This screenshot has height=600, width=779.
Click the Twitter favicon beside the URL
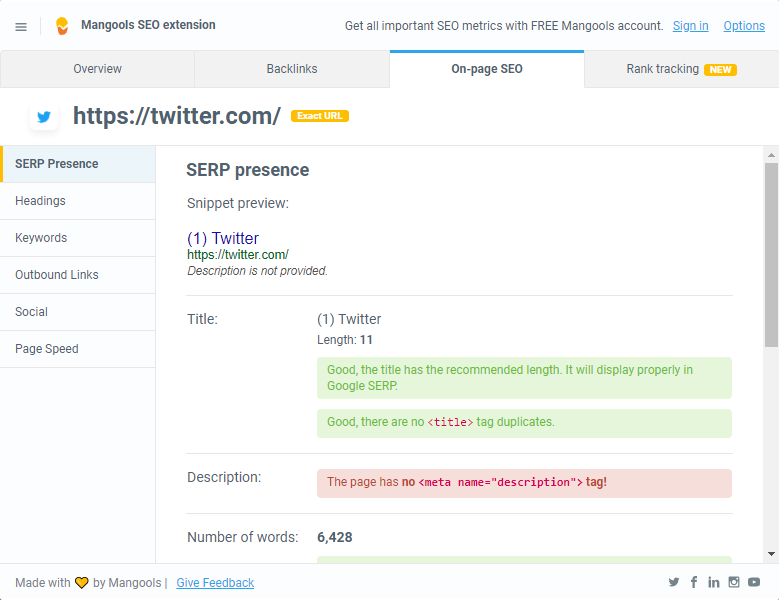tap(44, 117)
